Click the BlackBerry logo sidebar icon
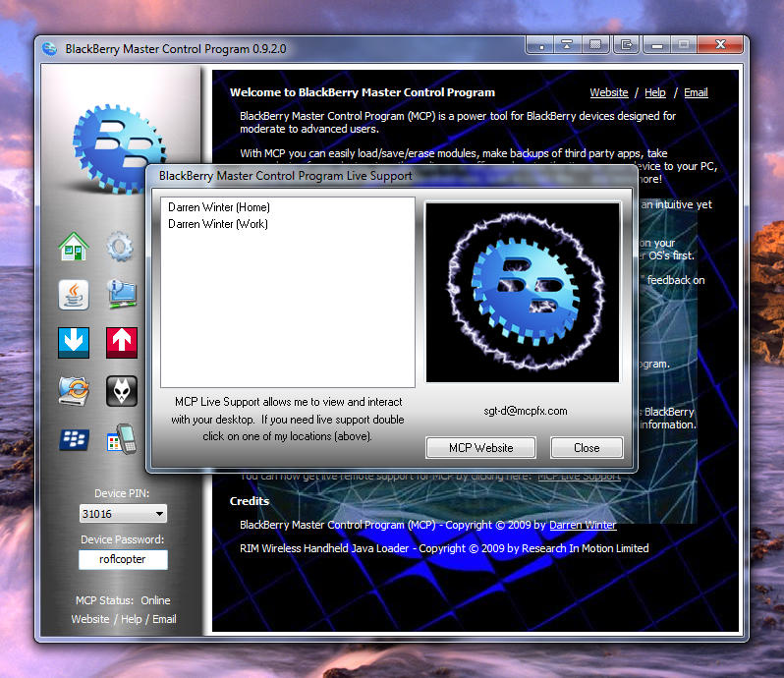This screenshot has height=678, width=784. coord(74,438)
